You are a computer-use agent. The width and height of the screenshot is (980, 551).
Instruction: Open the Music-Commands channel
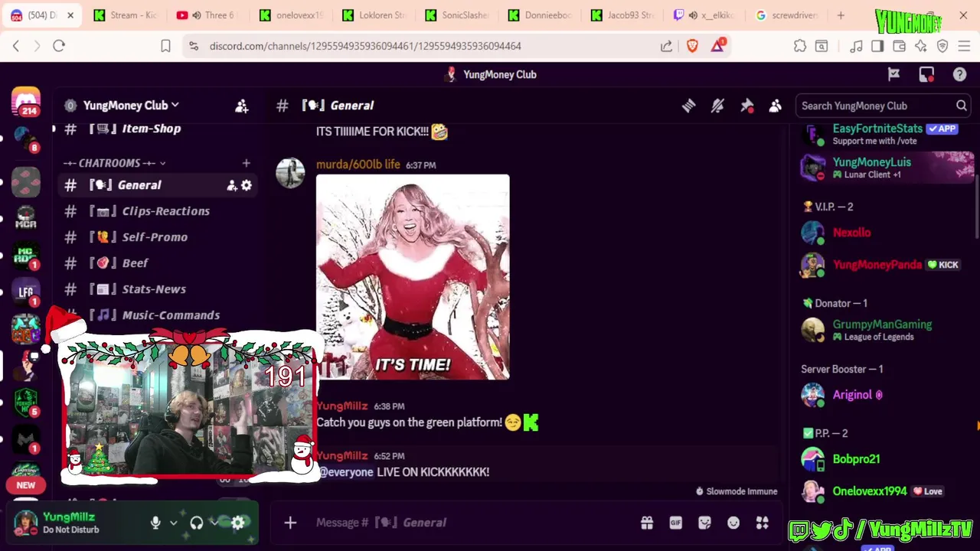(156, 315)
